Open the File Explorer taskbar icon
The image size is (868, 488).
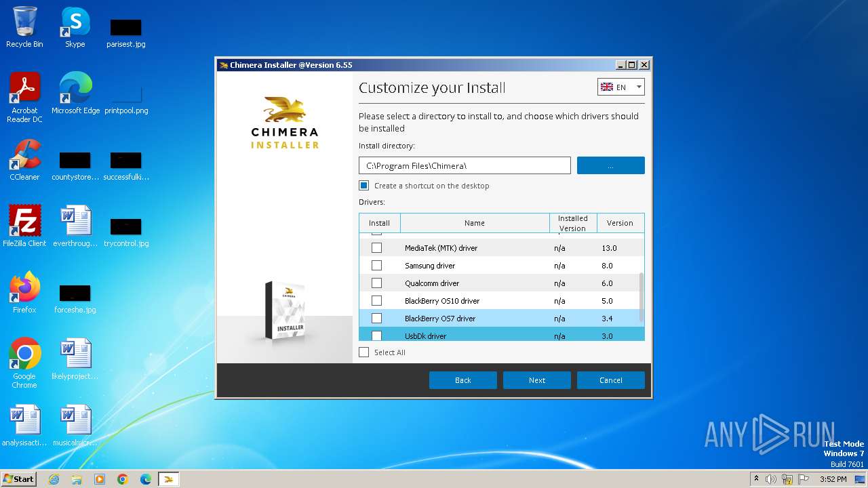tap(77, 479)
